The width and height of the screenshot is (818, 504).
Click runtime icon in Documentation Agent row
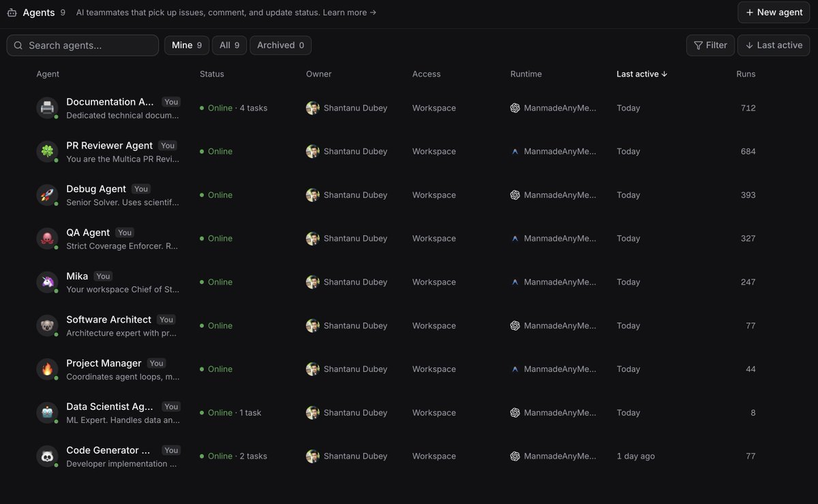(515, 108)
